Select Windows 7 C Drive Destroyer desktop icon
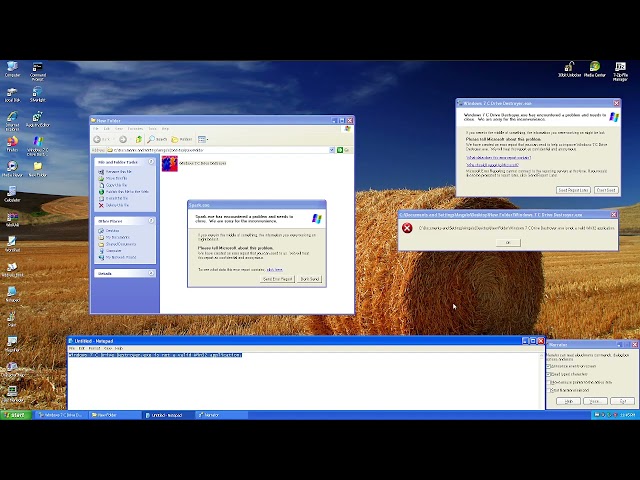 point(38,146)
